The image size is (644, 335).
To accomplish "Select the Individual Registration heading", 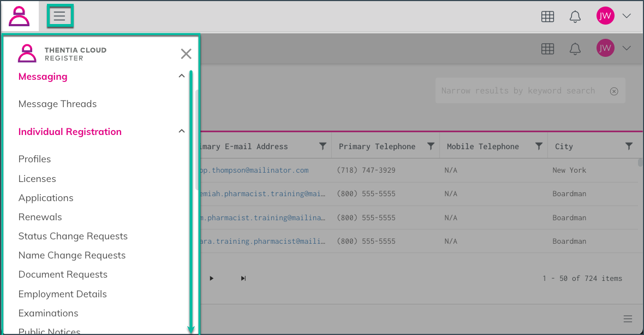I will click(x=70, y=132).
